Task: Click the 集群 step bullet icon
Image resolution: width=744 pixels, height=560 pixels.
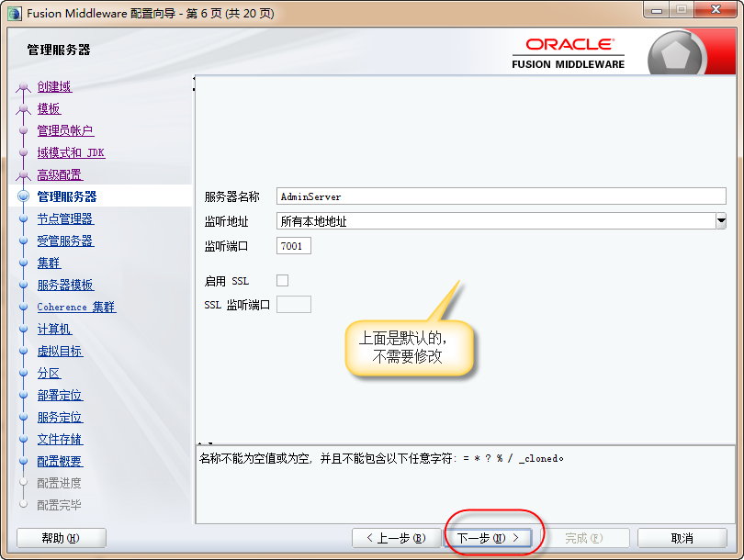Action: 23,263
